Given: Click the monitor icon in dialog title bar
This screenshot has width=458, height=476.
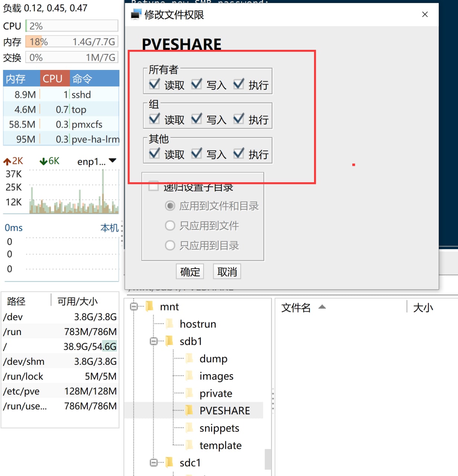Looking at the screenshot, I should tap(136, 15).
